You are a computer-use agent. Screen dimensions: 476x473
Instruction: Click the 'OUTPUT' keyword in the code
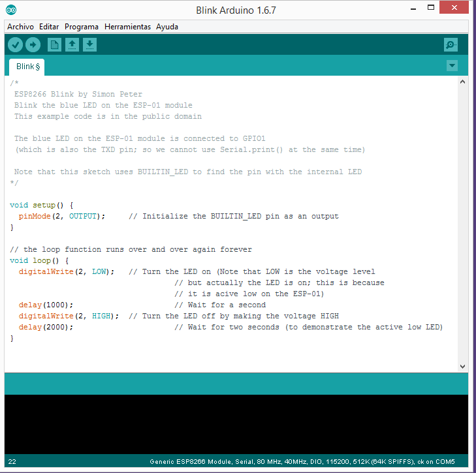pos(82,216)
